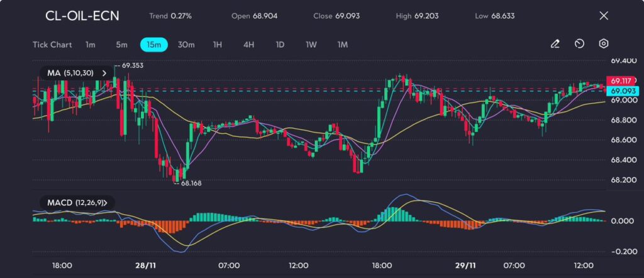The width and height of the screenshot is (644, 278).
Task: Choose the 5m timeframe
Action: (x=121, y=45)
